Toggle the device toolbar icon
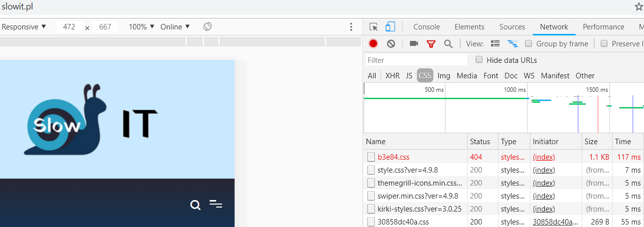The height and width of the screenshot is (227, 644). pos(390,27)
